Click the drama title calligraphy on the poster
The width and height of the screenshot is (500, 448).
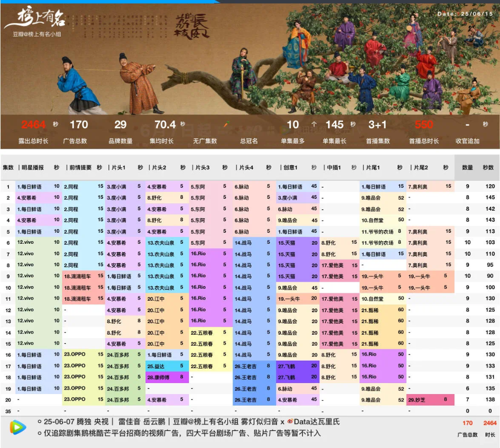click(191, 26)
